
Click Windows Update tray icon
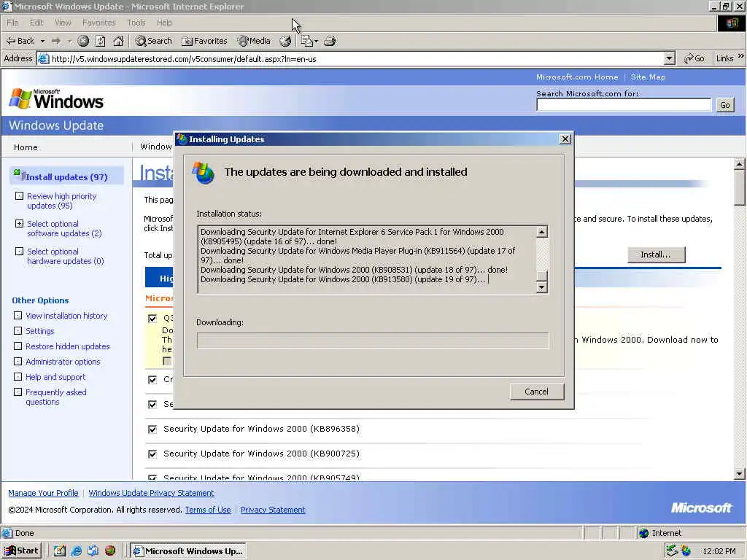(686, 551)
